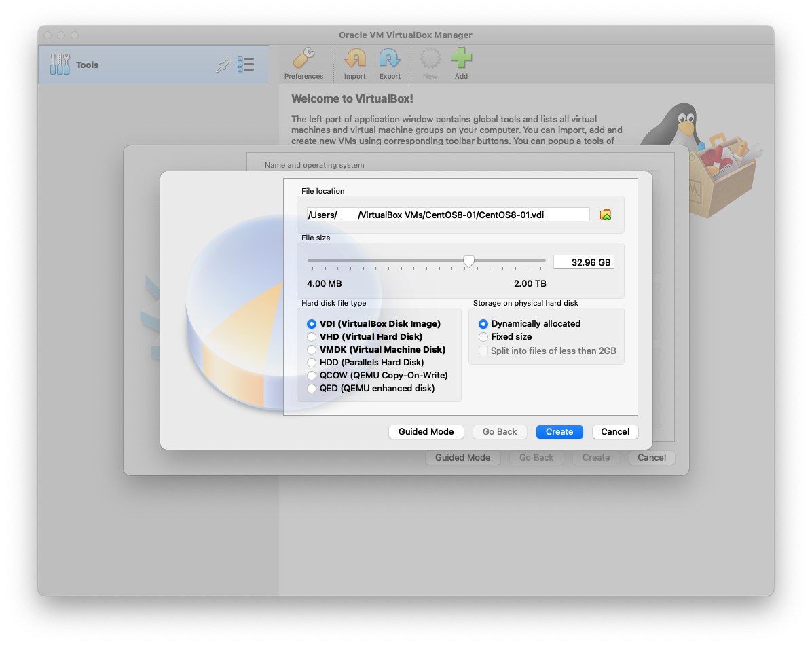Screen dimensions: 812x646
Task: Click the green Add machine icon
Action: point(461,64)
